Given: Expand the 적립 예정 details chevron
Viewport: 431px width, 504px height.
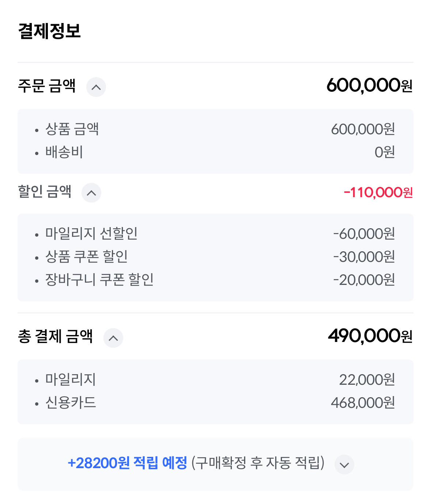Looking at the screenshot, I should pos(344,464).
